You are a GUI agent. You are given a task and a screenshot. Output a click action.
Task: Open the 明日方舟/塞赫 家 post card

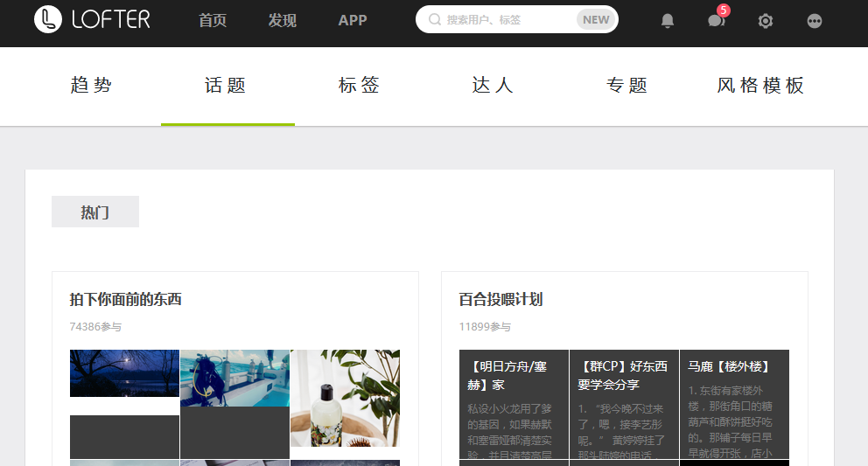(514, 404)
